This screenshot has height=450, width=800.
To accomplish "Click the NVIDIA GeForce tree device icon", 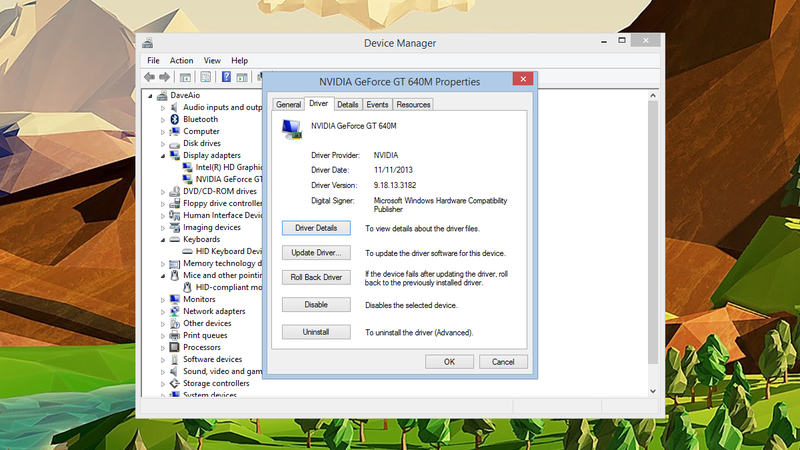I will click(x=187, y=179).
